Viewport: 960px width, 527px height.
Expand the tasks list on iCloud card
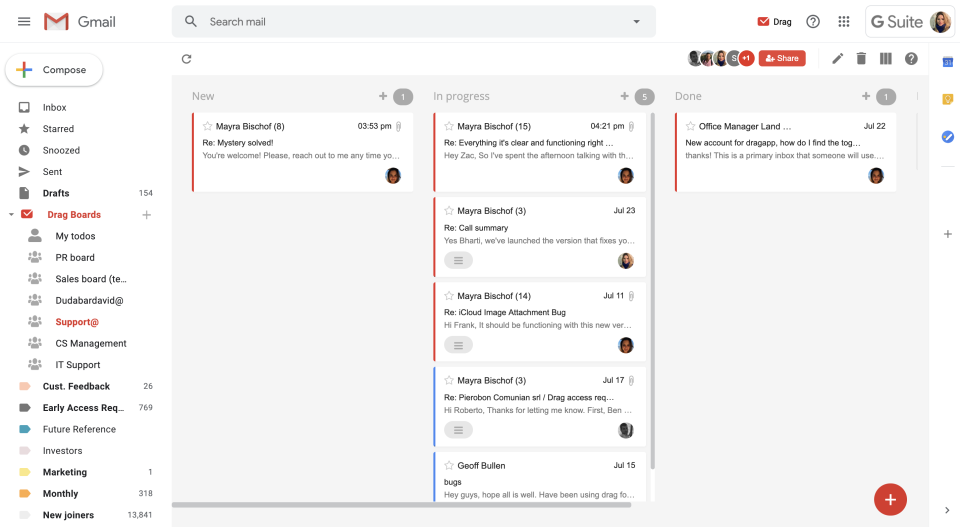click(x=458, y=345)
